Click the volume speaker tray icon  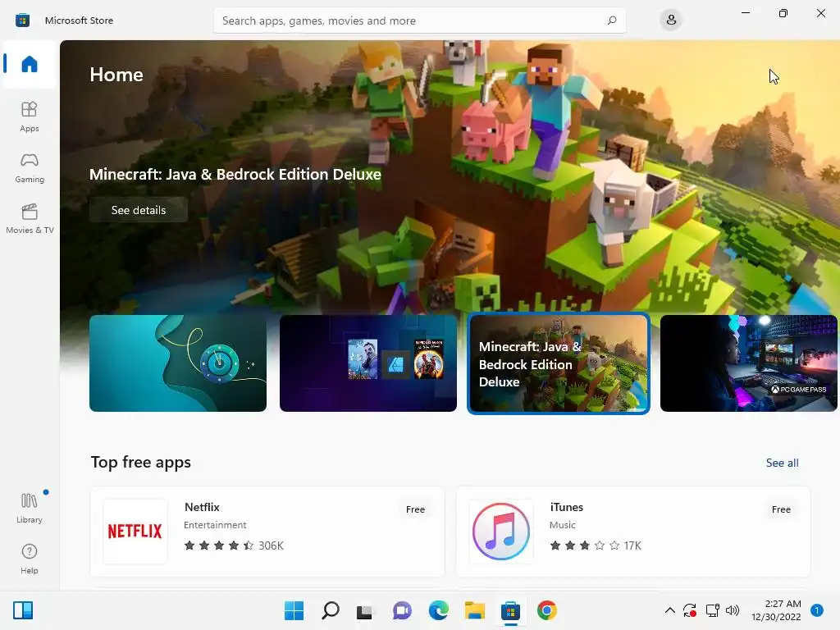point(733,610)
